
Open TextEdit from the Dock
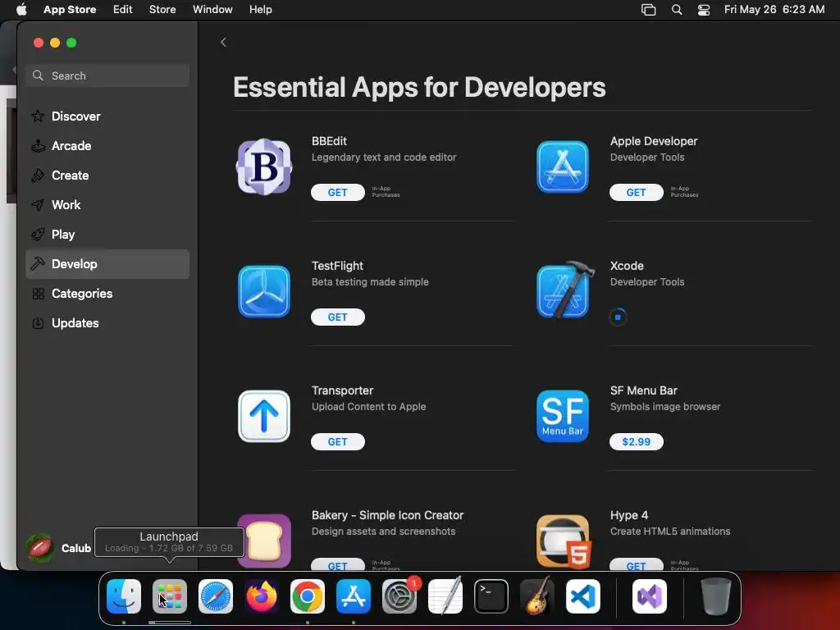coord(445,596)
